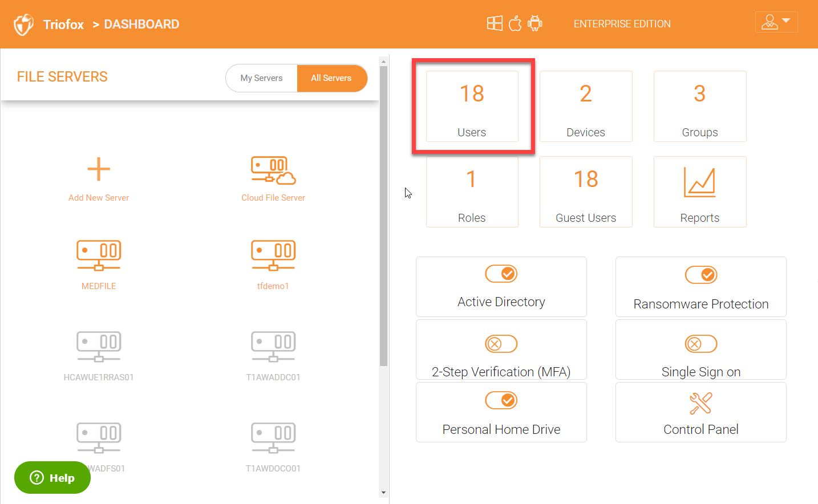Open the Cloud File Server icon
This screenshot has width=818, height=504.
pyautogui.click(x=273, y=170)
